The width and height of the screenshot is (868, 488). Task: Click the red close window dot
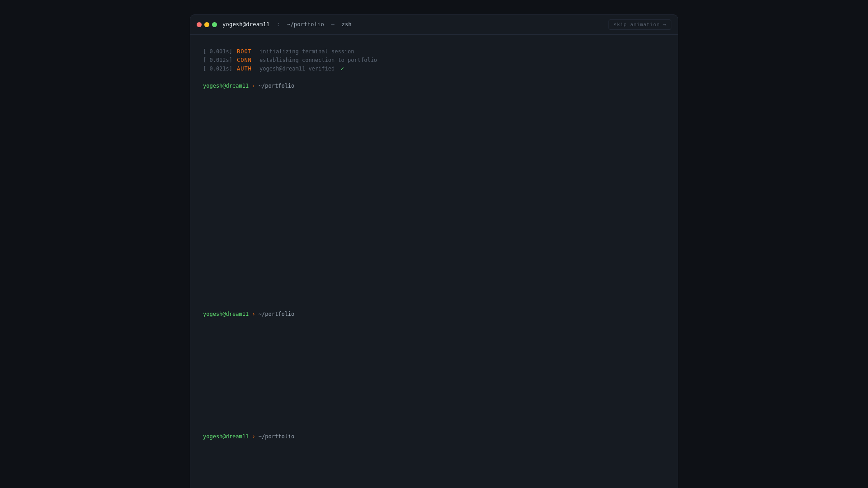(199, 25)
